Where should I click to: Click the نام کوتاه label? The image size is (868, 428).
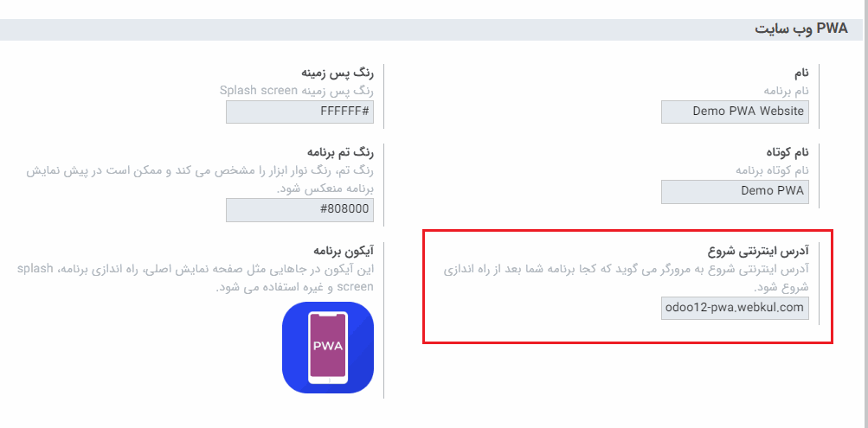(788, 152)
